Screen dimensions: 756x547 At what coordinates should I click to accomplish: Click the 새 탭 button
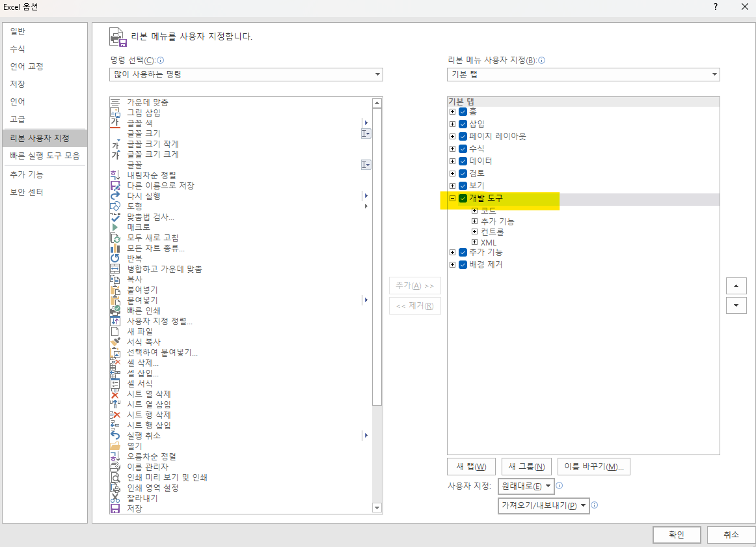click(x=472, y=466)
